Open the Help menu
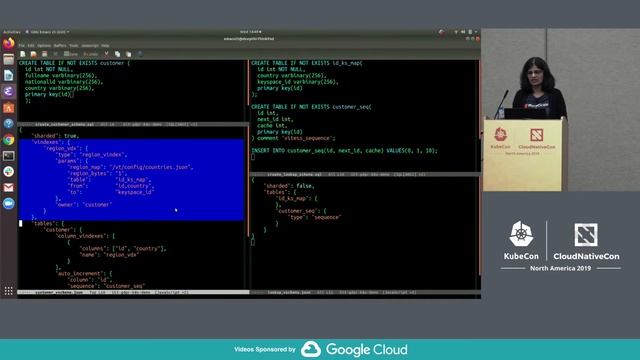This screenshot has height=360, width=640. [x=105, y=46]
